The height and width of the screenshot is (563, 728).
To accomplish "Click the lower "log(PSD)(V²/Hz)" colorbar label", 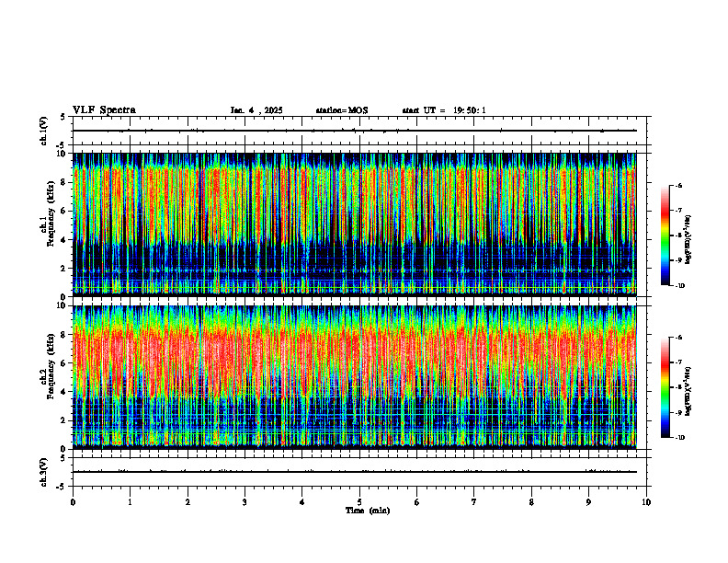I will point(688,391).
